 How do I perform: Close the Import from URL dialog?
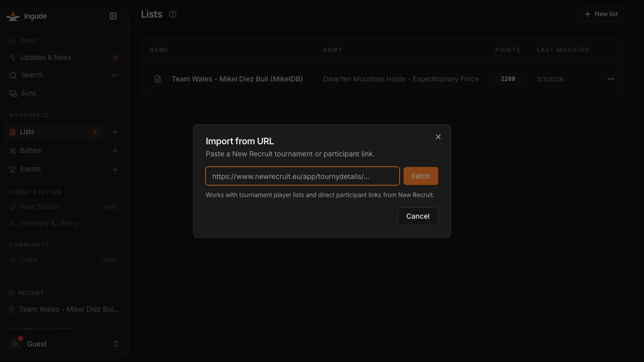pyautogui.click(x=438, y=137)
